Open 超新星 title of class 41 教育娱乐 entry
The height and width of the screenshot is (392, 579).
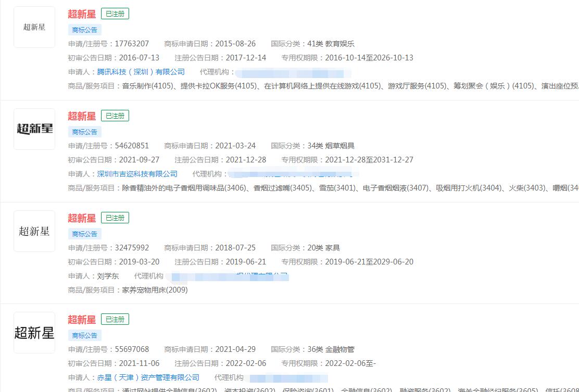click(82, 14)
